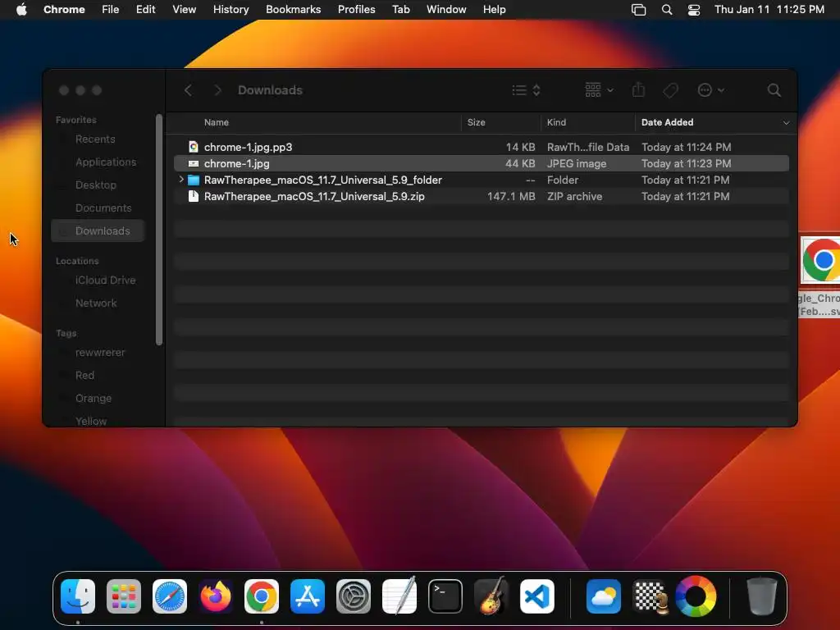The height and width of the screenshot is (630, 840).
Task: Click the JPEG image file icon
Action: [194, 163]
